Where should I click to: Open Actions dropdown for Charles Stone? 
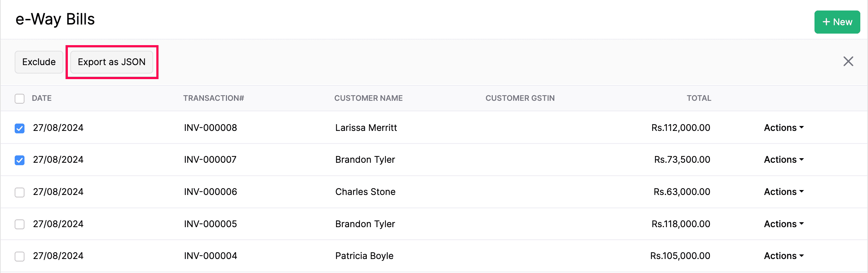pyautogui.click(x=784, y=192)
